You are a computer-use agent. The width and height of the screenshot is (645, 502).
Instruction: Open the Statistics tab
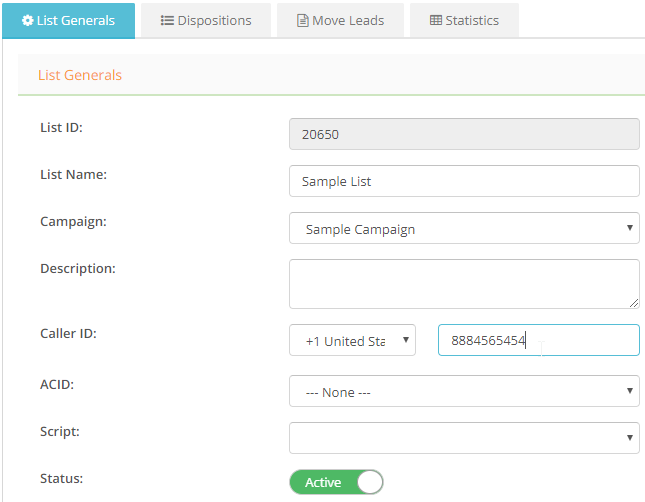[x=464, y=21]
